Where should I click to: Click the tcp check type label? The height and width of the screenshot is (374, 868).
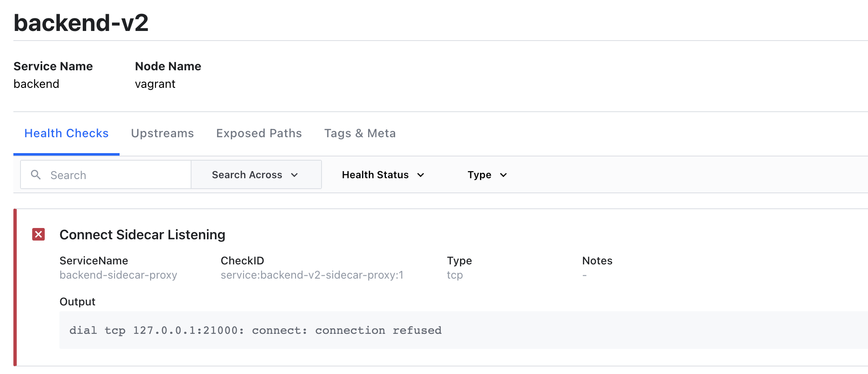454,275
